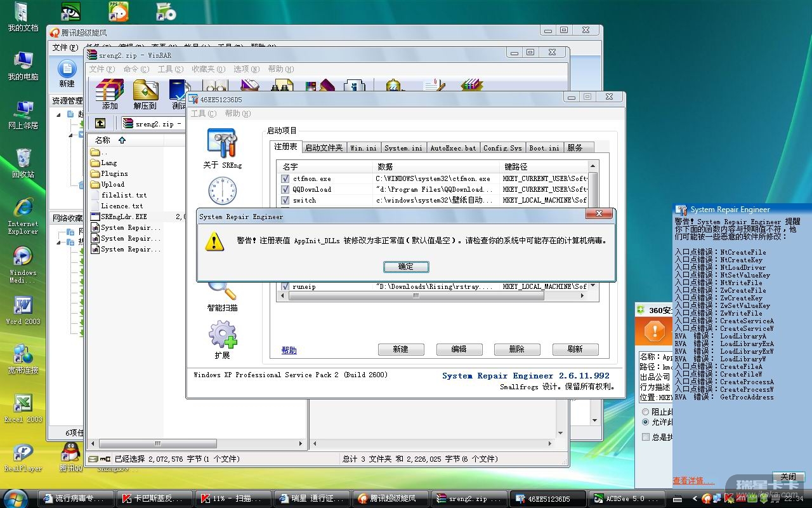Viewport: 812px width, 508px height.
Task: Switch to the Boot.ini tab
Action: 544,148
